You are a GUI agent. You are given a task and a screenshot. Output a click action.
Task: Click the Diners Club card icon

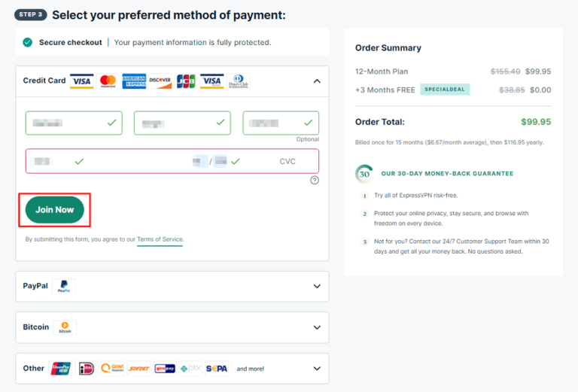pyautogui.click(x=238, y=81)
